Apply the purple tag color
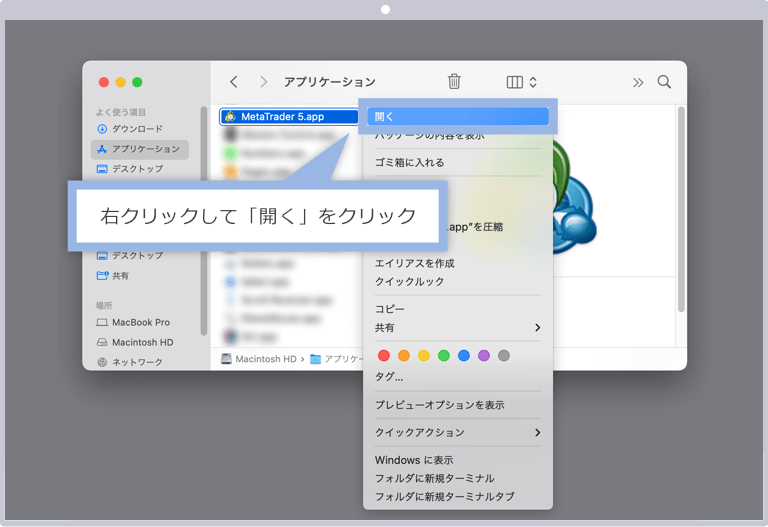 tap(484, 356)
